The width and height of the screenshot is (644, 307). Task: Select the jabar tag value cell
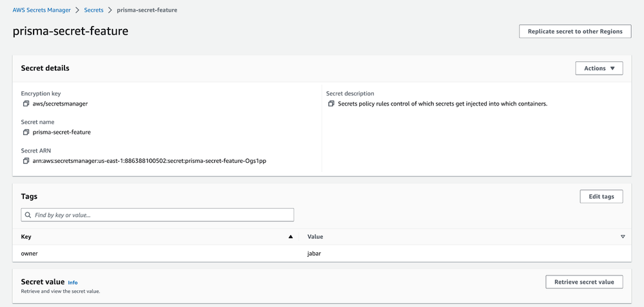(x=314, y=254)
